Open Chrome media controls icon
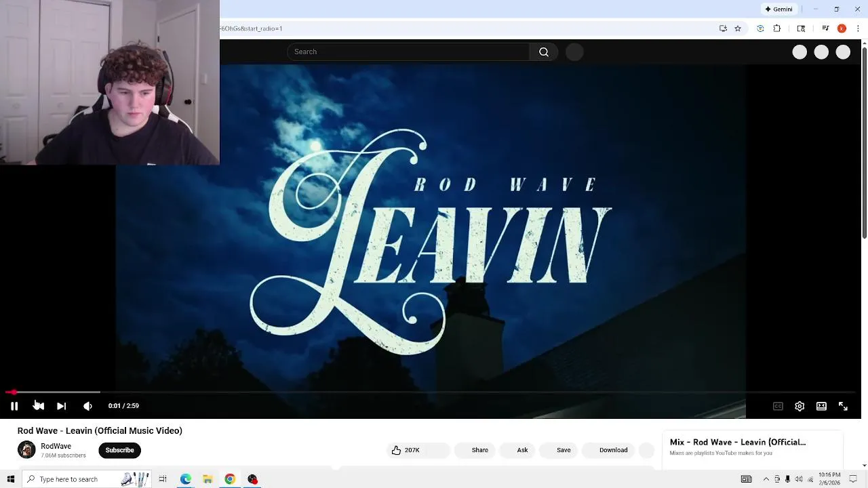Image resolution: width=868 pixels, height=488 pixels. coord(825,28)
